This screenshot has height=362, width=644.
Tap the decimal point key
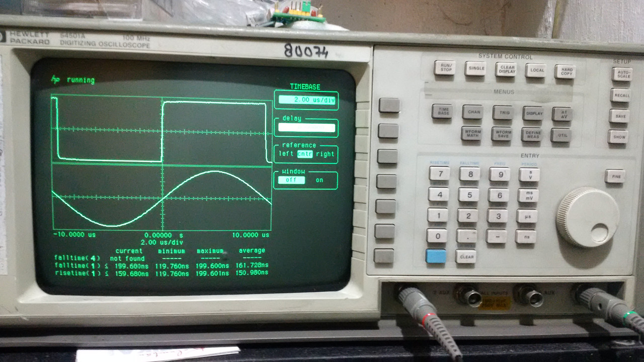466,236
